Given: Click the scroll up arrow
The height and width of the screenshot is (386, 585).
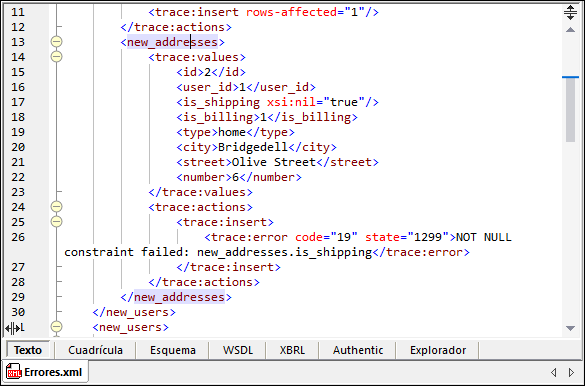Looking at the screenshot, I should coord(570,29).
